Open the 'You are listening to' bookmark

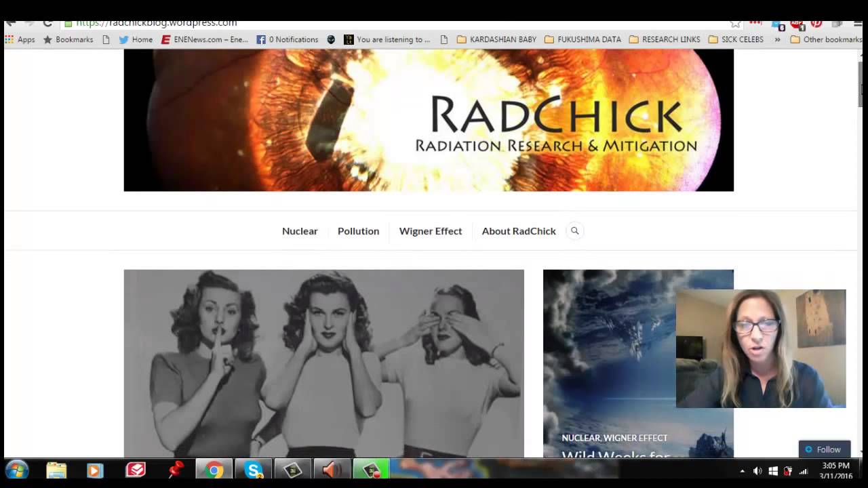(387, 39)
